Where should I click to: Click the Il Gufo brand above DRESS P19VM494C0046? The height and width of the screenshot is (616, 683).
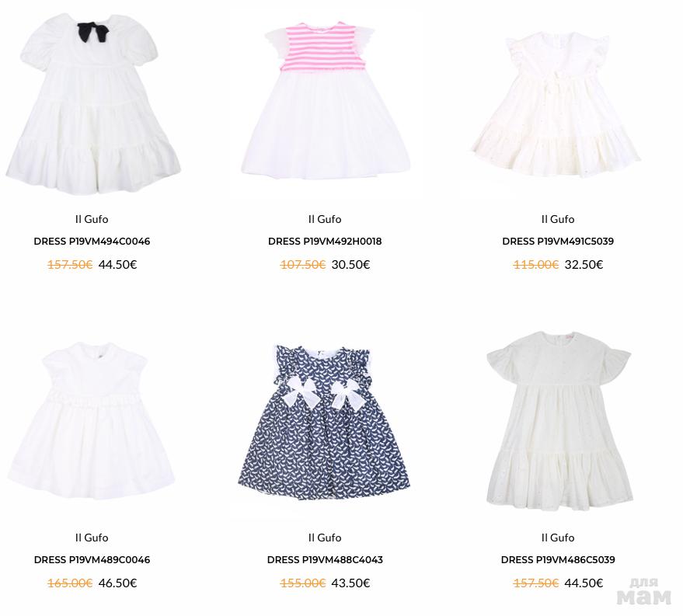[x=92, y=219]
